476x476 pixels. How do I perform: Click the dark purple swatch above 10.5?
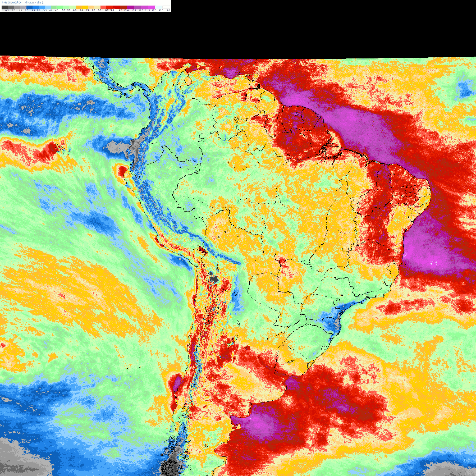tap(131, 7)
